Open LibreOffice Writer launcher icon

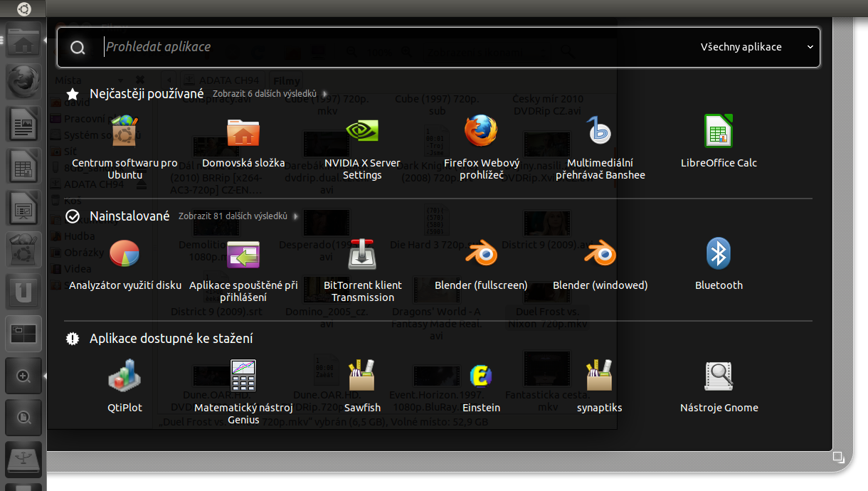coord(23,125)
